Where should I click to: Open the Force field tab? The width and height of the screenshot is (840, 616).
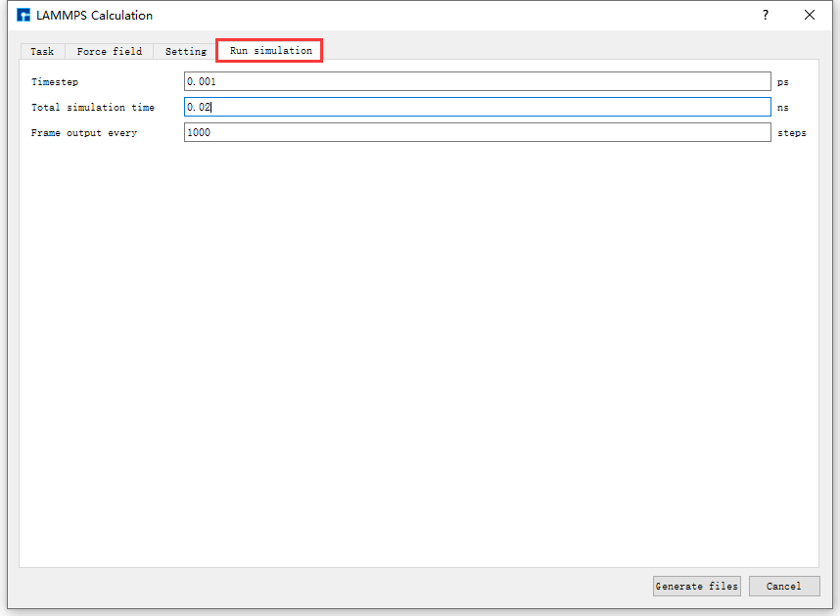click(x=109, y=51)
